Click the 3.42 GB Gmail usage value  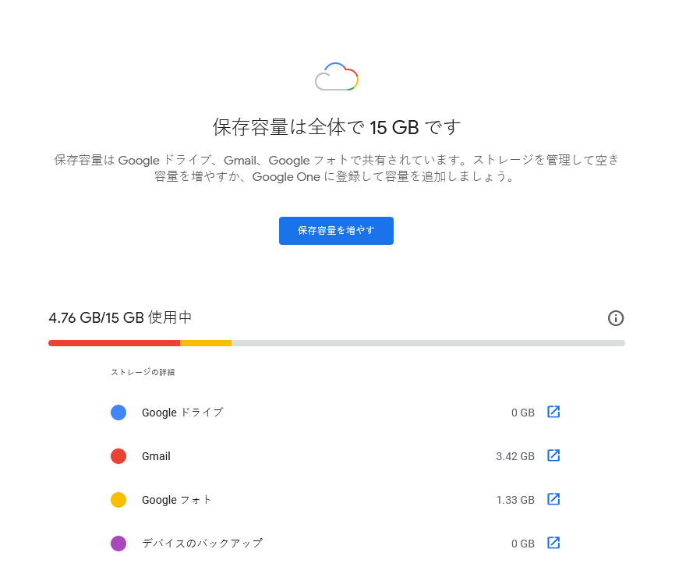pos(515,456)
